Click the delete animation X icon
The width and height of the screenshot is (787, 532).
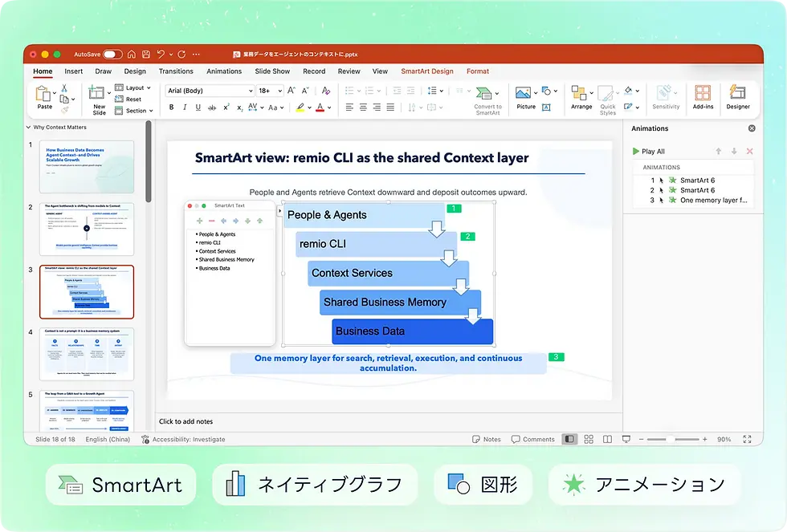(749, 152)
